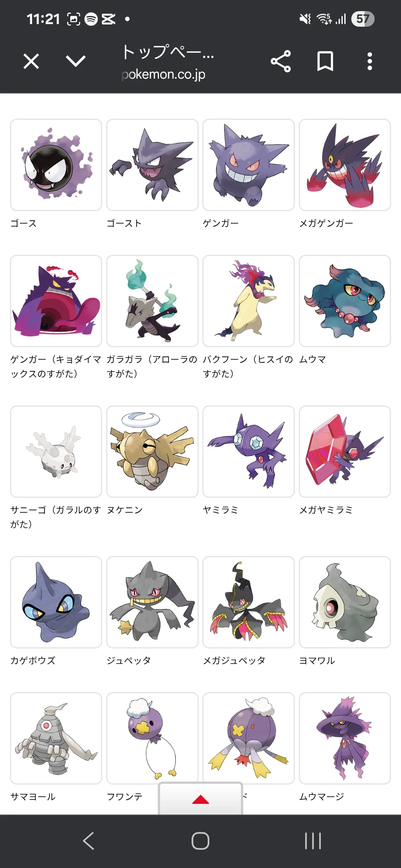The height and width of the screenshot is (868, 401).
Task: Tap the pokemon.co.jp URL text
Action: click(163, 75)
